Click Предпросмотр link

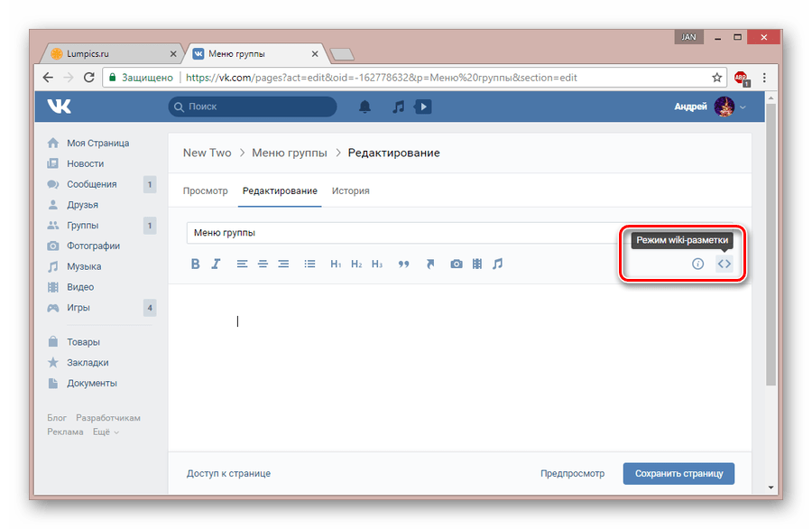point(572,474)
